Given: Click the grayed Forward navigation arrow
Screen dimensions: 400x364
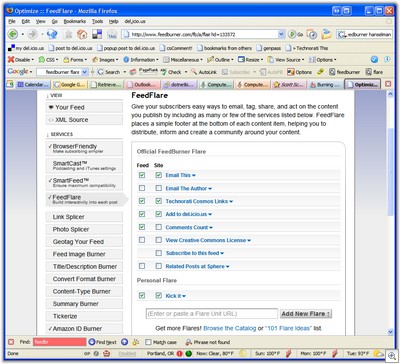Looking at the screenshot, I should point(32,34).
